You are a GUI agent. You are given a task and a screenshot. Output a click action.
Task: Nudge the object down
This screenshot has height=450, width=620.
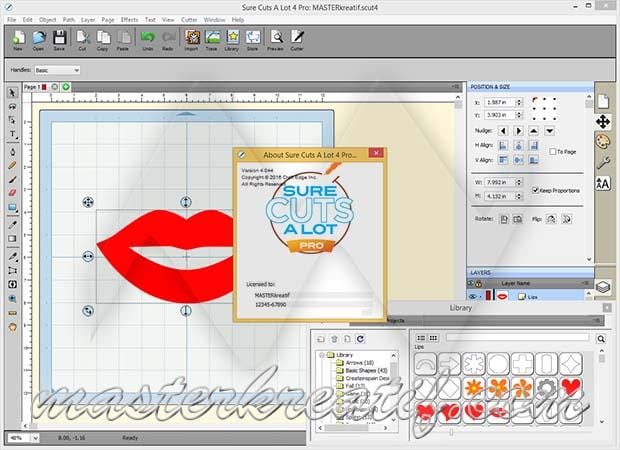coord(549,131)
